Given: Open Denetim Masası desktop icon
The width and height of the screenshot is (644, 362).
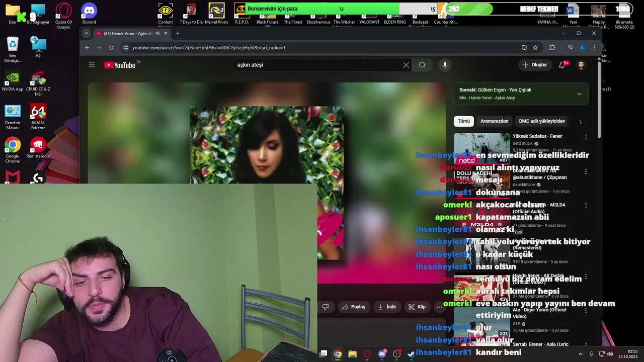Looking at the screenshot, I should pyautogui.click(x=13, y=117).
